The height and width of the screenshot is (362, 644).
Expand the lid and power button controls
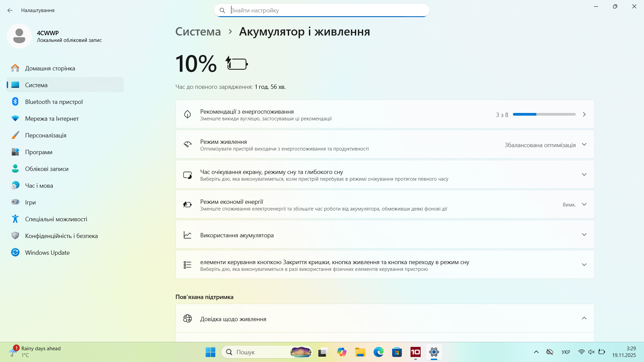[385, 265]
